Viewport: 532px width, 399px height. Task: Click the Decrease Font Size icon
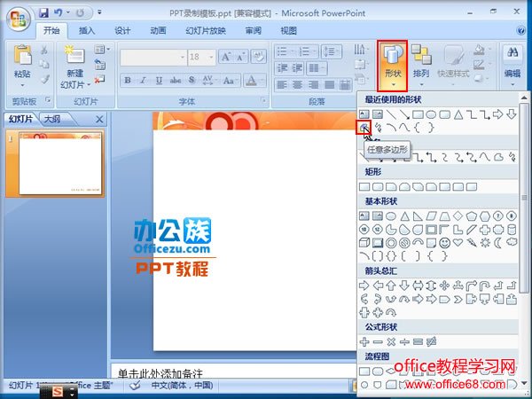(x=240, y=57)
